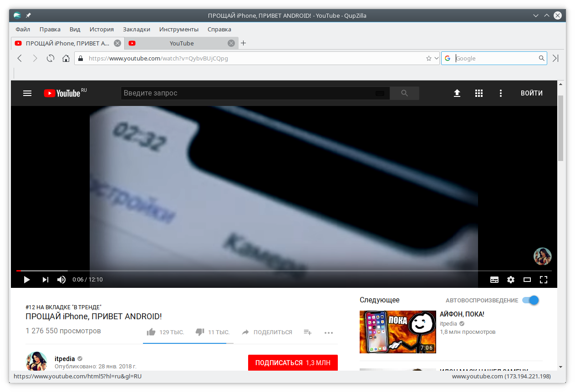Image resolution: width=575 pixels, height=392 pixels.
Task: Select the 'ПРОЩАЙ iPhone, ПРИВЕТ А...' tab
Action: tap(68, 43)
